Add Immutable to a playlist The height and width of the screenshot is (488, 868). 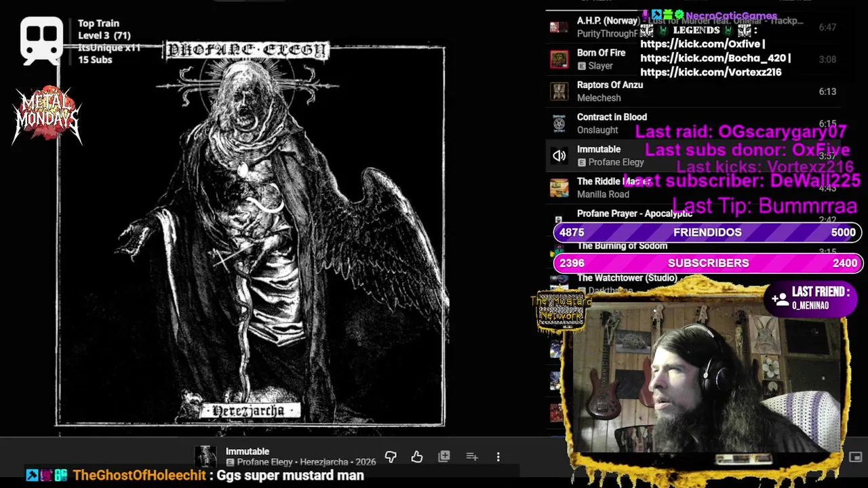point(472,457)
